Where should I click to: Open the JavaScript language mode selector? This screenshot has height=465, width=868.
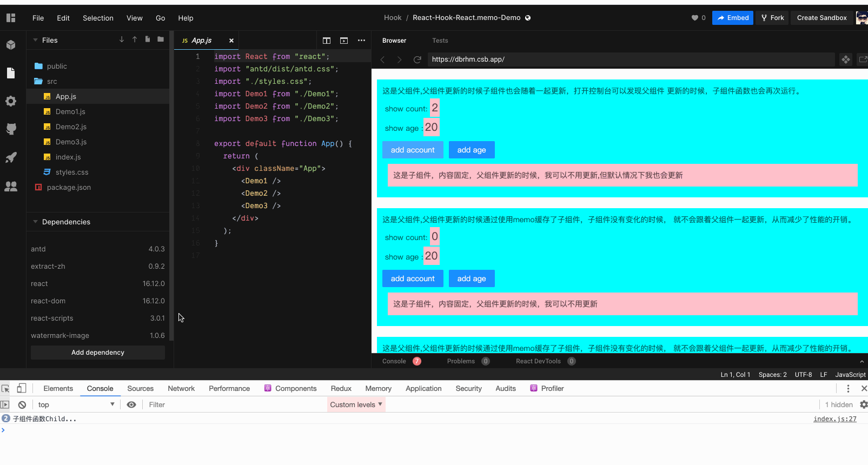point(850,375)
